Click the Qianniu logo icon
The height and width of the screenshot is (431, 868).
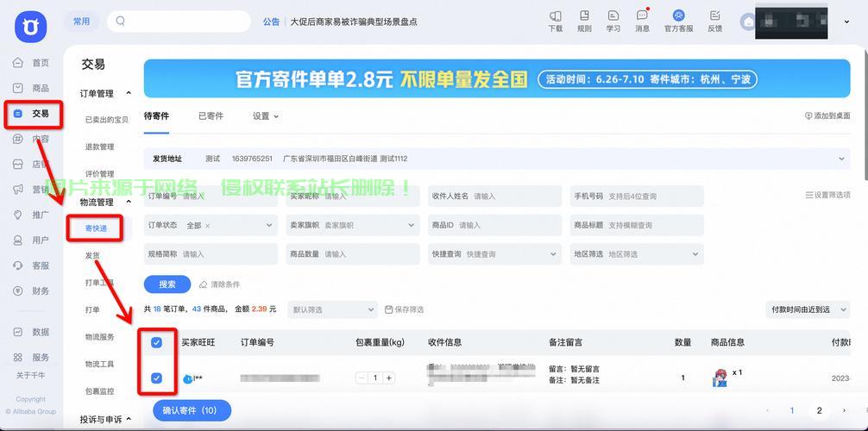click(31, 27)
